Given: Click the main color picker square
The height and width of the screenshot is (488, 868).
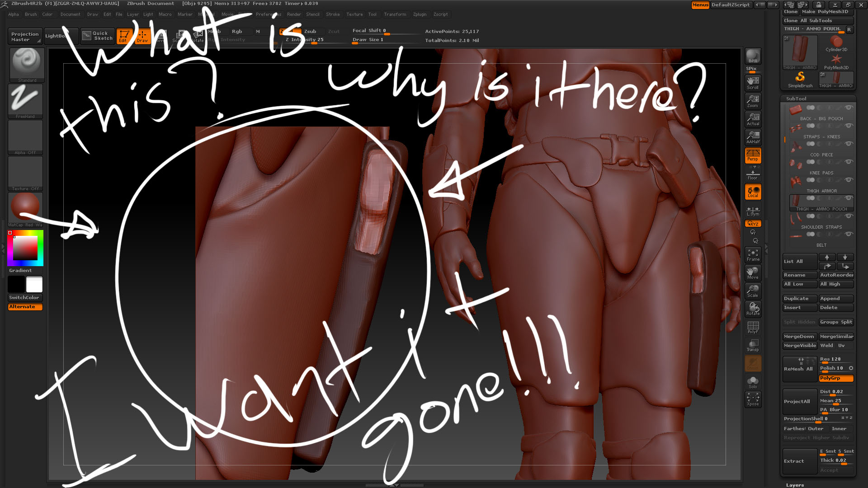Looking at the screenshot, I should (25, 248).
